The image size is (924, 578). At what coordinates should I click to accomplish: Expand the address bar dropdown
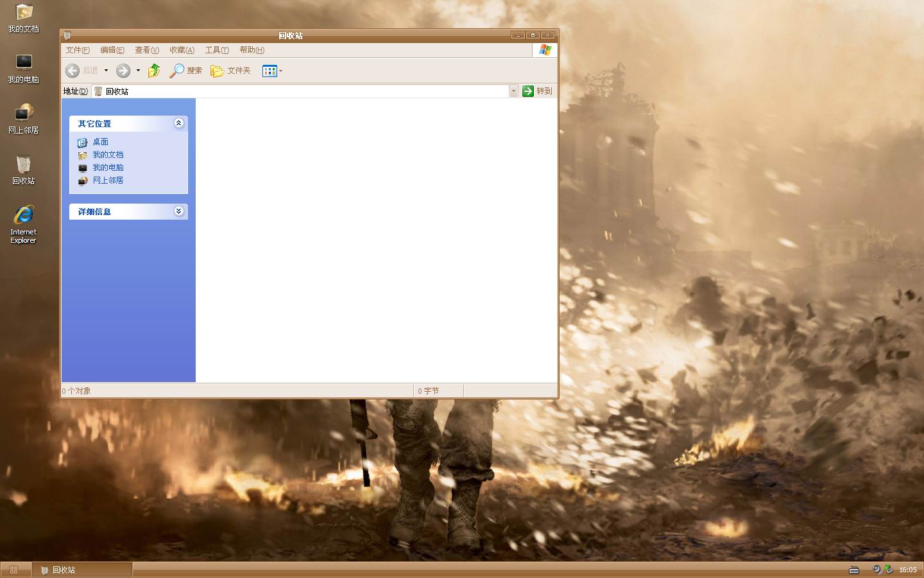tap(513, 91)
